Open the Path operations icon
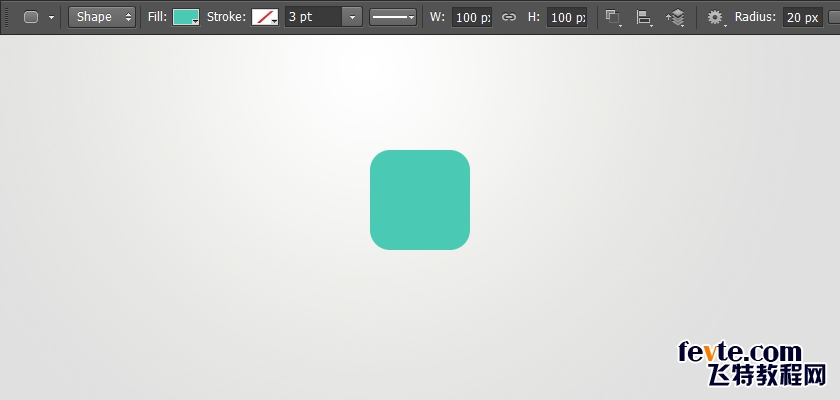This screenshot has height=400, width=840. point(613,17)
